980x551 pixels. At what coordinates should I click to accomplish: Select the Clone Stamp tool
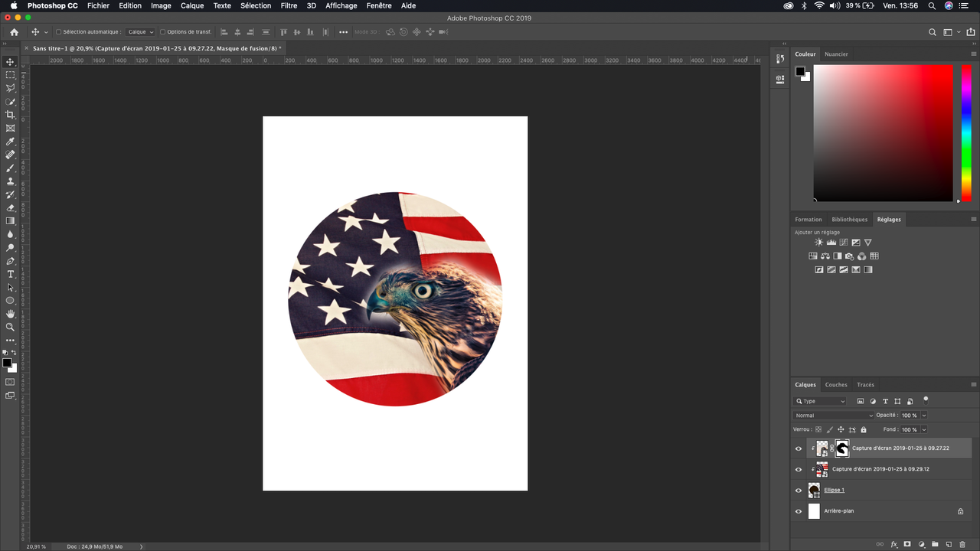(x=10, y=181)
